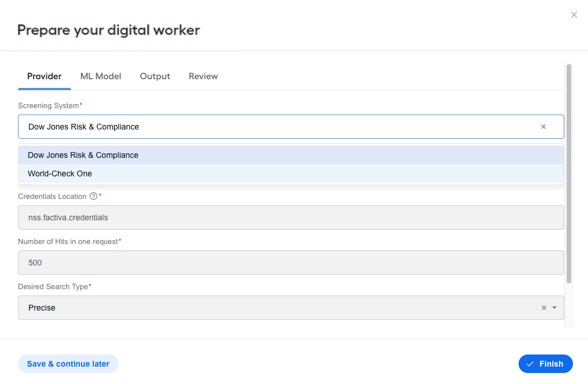Open the Credentials Location help icon

(93, 196)
